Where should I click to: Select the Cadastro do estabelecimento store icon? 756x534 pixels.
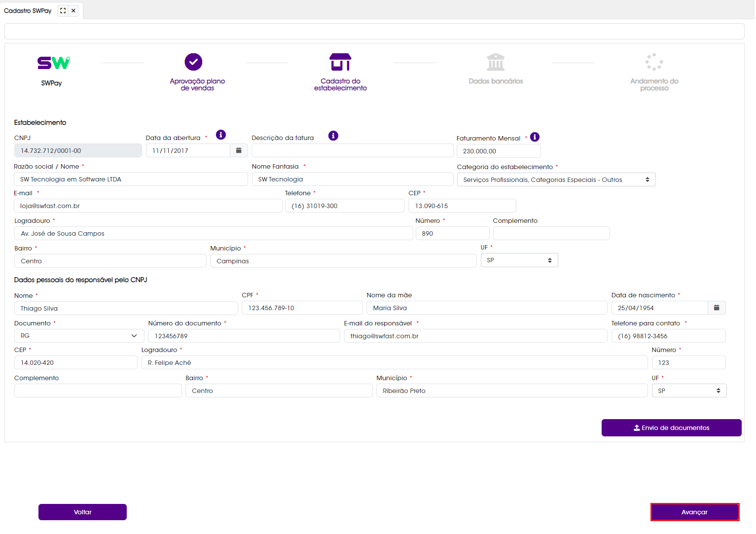(340, 62)
